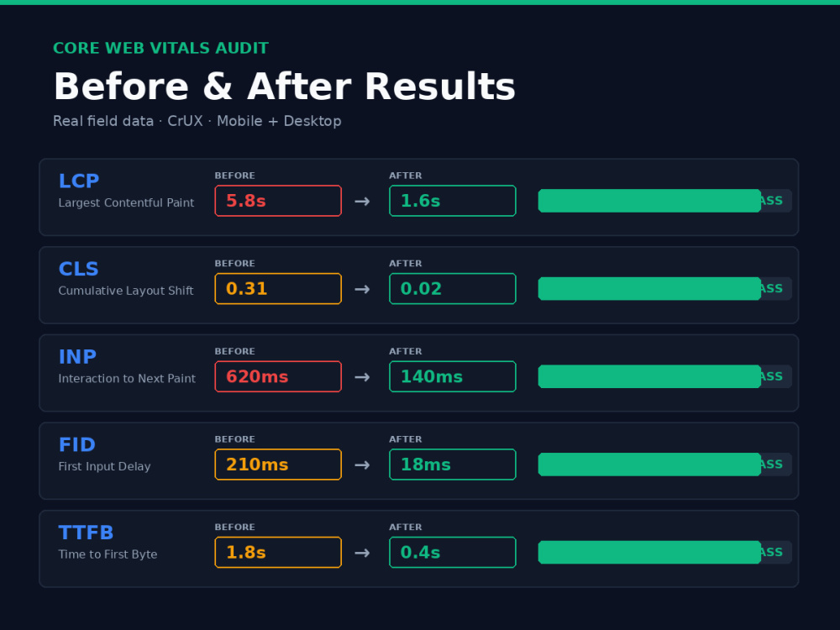The height and width of the screenshot is (630, 840).
Task: Select the Interaction to Next Paint label
Action: point(127,379)
